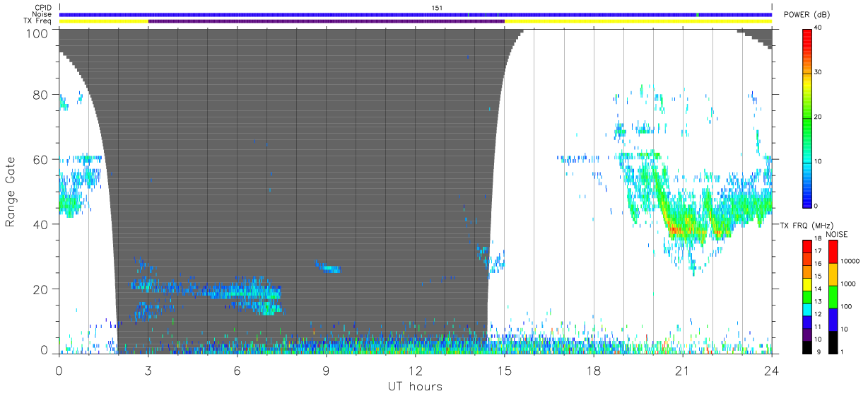Screen dimensions: 868x401
Task: Click the 'POWER (dB)' colorbar title
Action: [807, 15]
